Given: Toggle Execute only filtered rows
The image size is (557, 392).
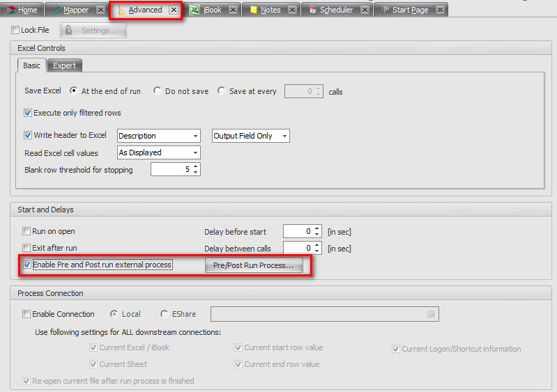Looking at the screenshot, I should (28, 113).
